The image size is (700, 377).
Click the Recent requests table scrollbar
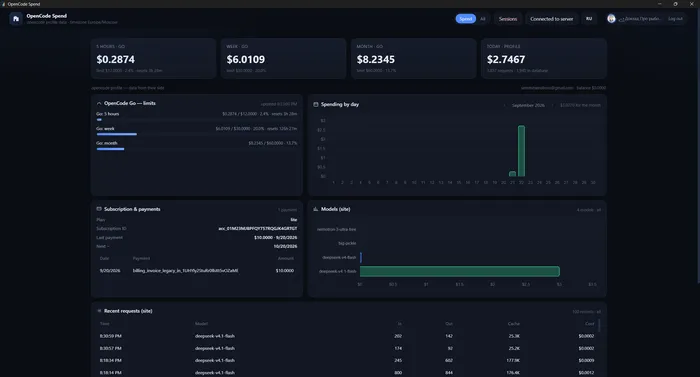[599, 326]
